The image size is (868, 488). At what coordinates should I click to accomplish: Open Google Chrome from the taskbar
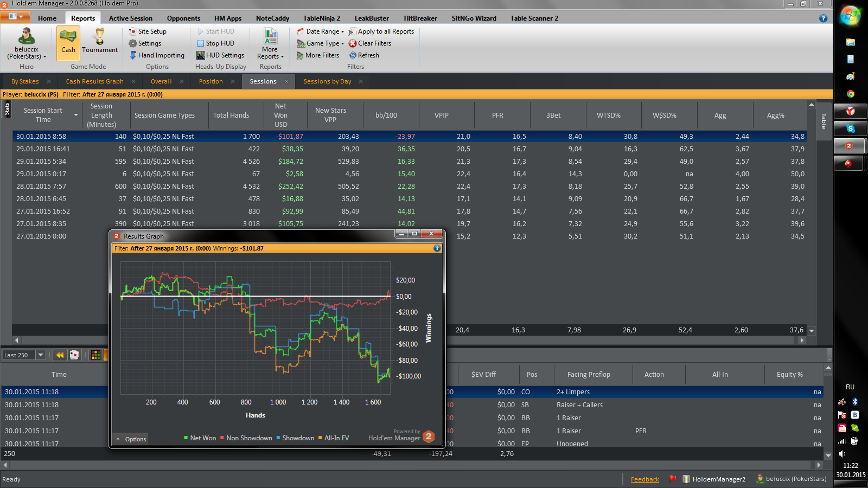pyautogui.click(x=850, y=94)
